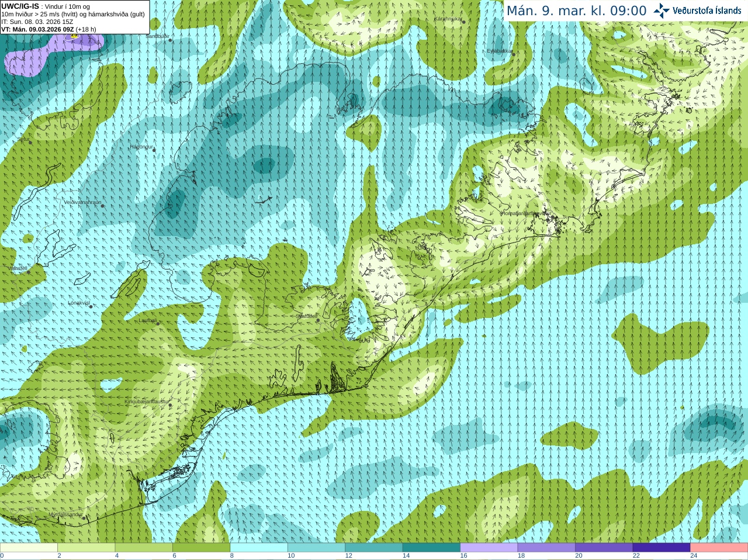
Task: Select the Skaftafell station label
Action: 306,316
